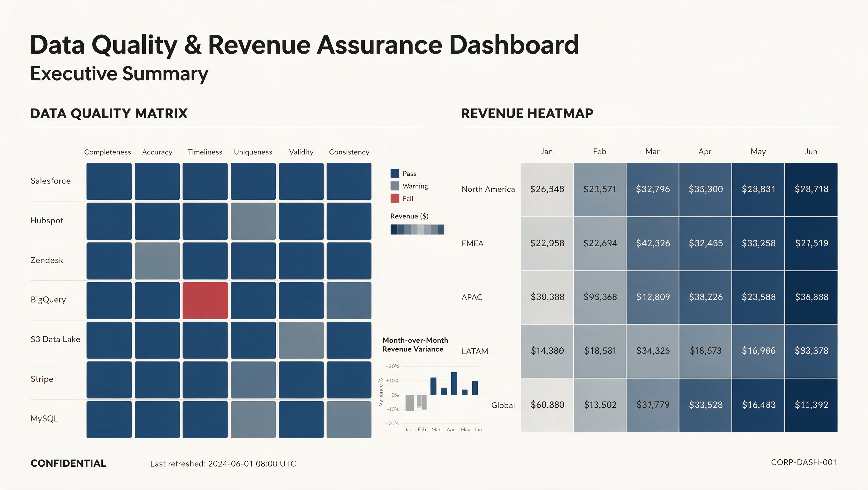Click the Timeliness column header

pyautogui.click(x=205, y=152)
